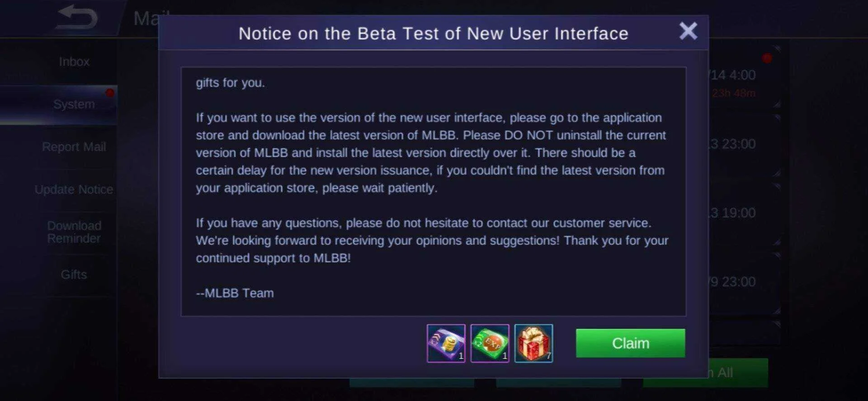Open the Update Notice tab
The height and width of the screenshot is (401, 868).
point(74,189)
